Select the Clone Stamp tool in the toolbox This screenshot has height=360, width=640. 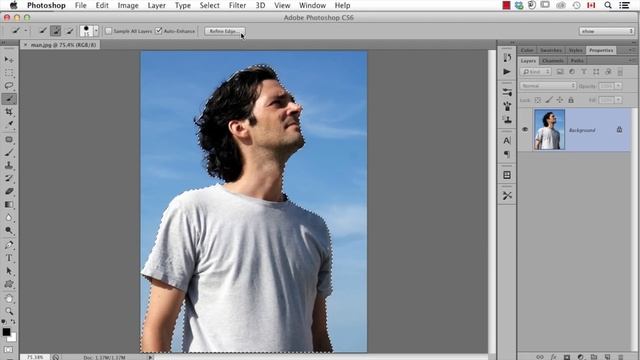click(x=9, y=166)
